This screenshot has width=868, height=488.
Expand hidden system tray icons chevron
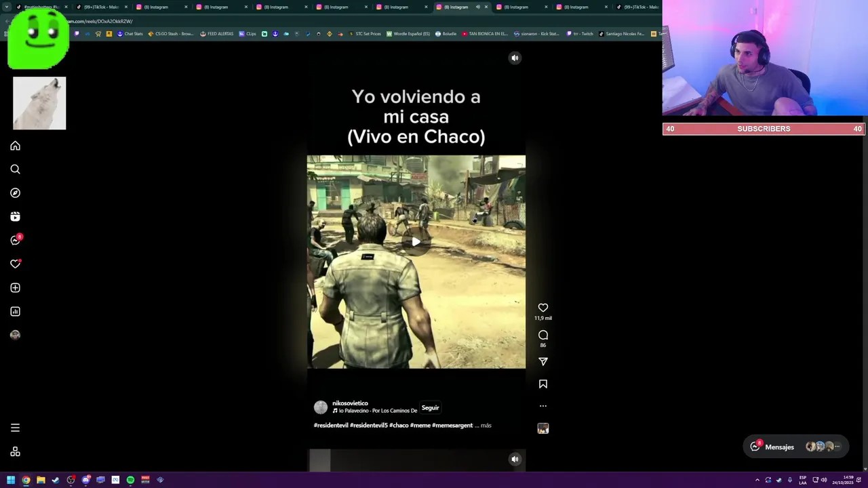pos(757,480)
